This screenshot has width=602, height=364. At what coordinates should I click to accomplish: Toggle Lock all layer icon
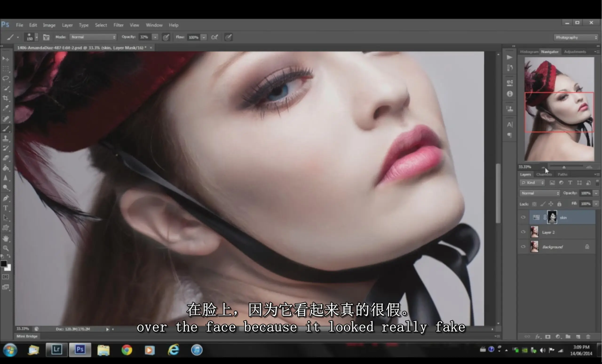(559, 204)
